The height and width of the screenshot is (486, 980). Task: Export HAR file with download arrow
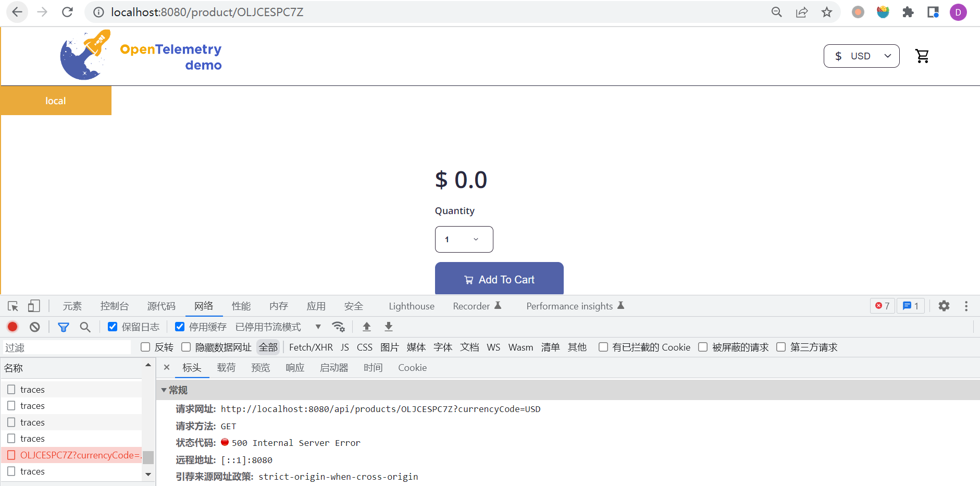click(389, 327)
